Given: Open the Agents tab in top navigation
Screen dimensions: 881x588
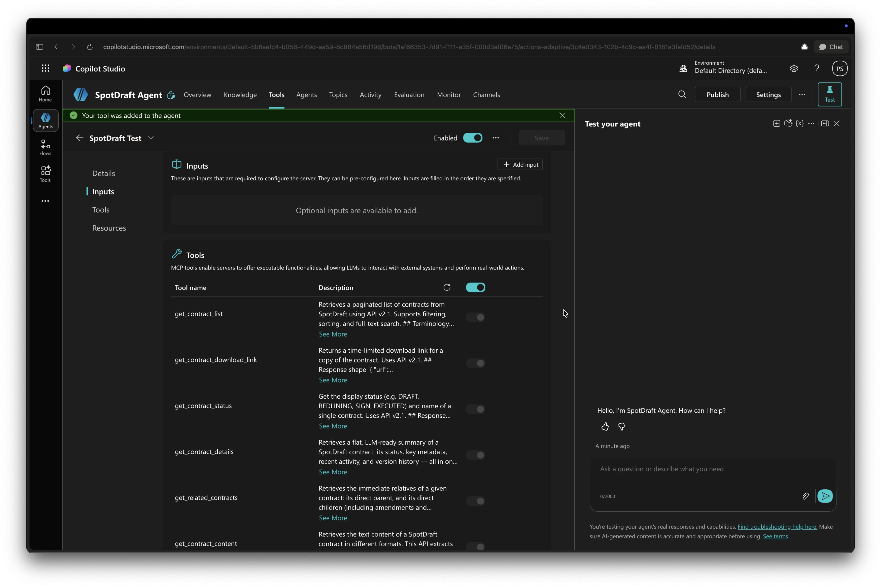Looking at the screenshot, I should pos(307,95).
